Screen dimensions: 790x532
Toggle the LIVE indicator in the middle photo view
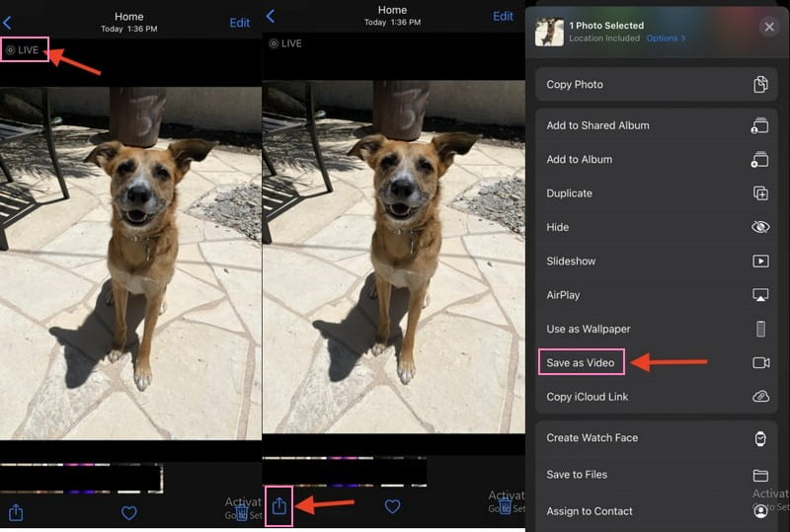(284, 44)
